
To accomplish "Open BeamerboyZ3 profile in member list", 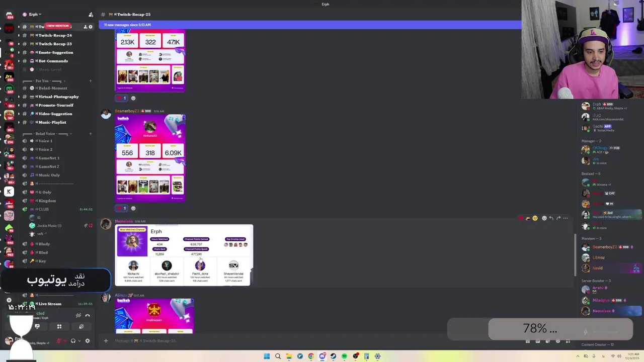I will [611, 247].
